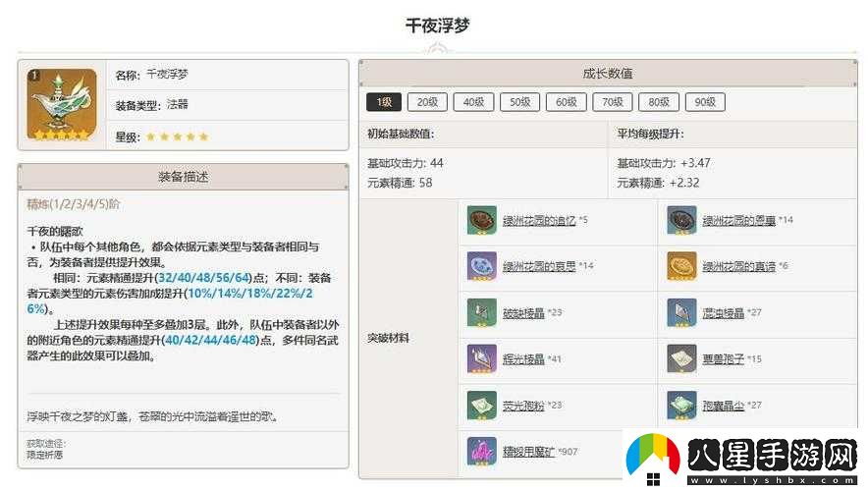
Task: Click the 绿洲花园的追忆 material icon
Action: point(481,220)
